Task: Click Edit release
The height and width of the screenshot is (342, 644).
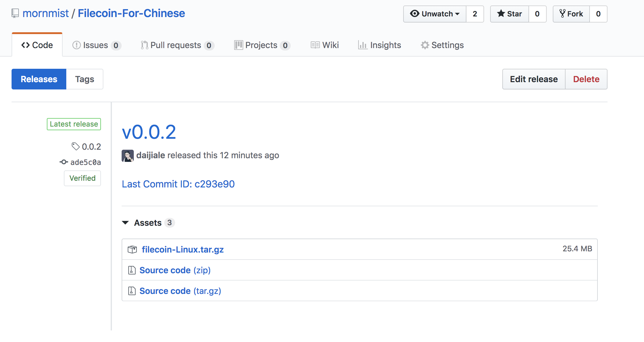Action: tap(534, 79)
